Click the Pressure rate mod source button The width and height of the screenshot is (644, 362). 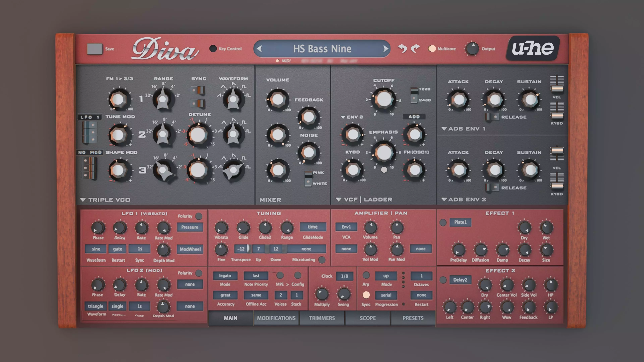tap(190, 227)
